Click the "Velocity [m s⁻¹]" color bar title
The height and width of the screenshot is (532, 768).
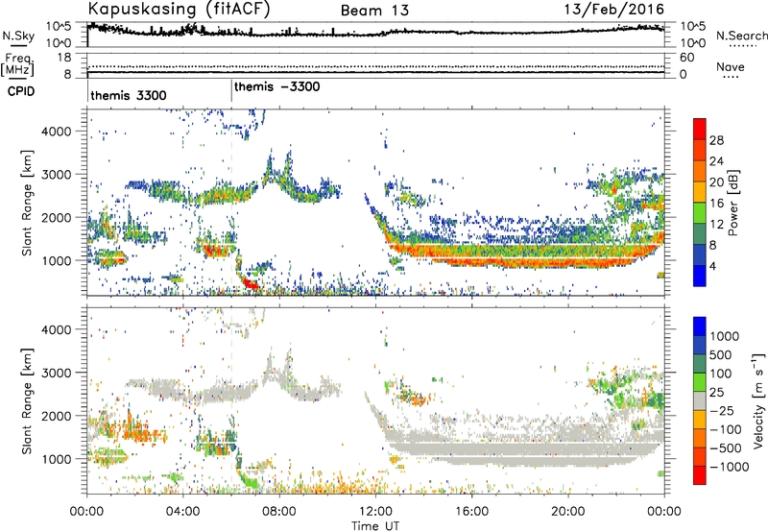tap(758, 400)
